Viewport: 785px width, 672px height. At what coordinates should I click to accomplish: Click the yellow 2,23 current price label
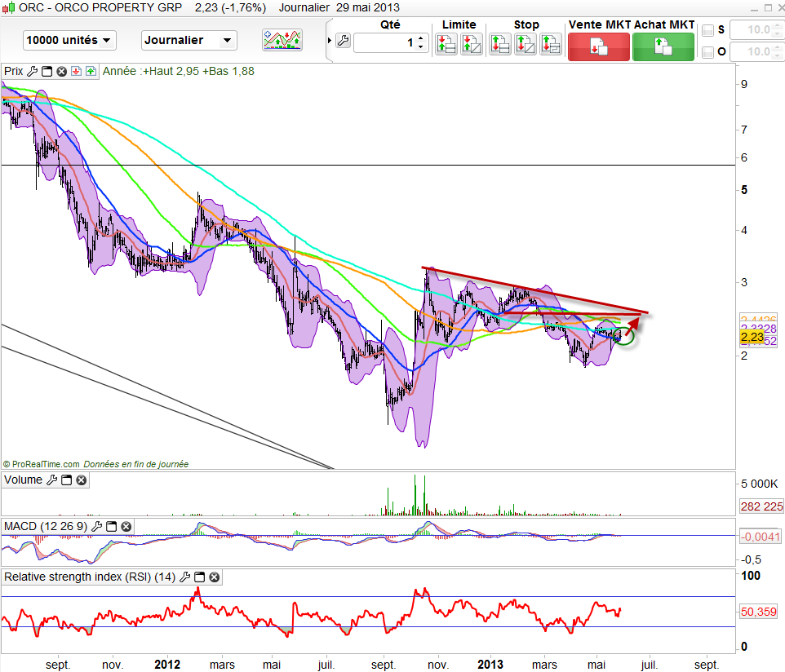(x=752, y=336)
